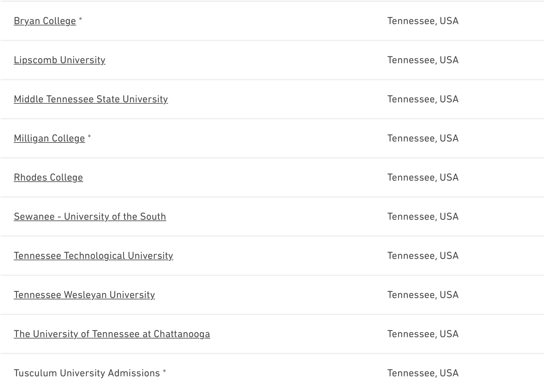Open the Bryan College link
This screenshot has width=544, height=392.
[45, 21]
